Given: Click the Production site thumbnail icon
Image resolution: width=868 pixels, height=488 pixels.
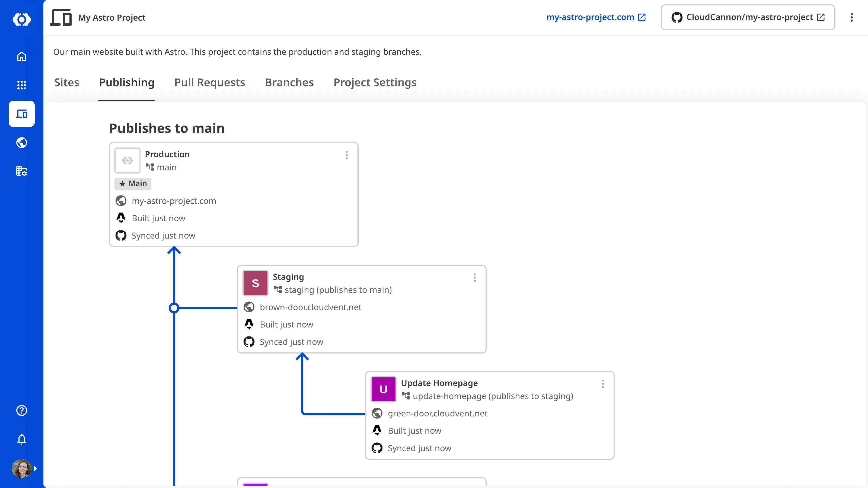Looking at the screenshot, I should point(127,160).
